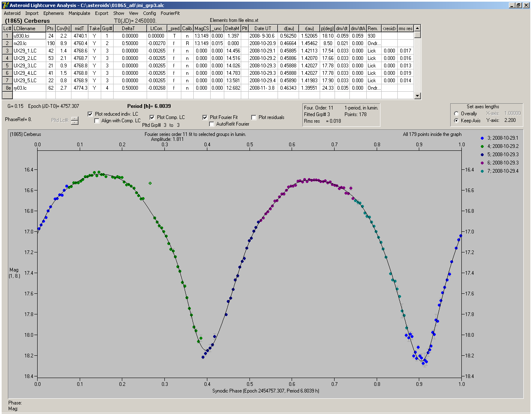Click the Amplitude: 1.811 plot label
532x414 pixels.
coord(167,139)
